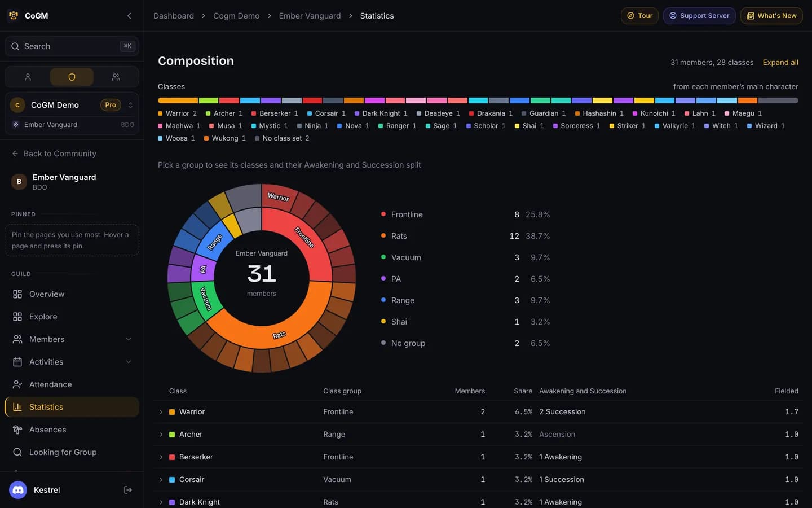
Task: Click the Warrior class legend chip
Action: (178, 113)
